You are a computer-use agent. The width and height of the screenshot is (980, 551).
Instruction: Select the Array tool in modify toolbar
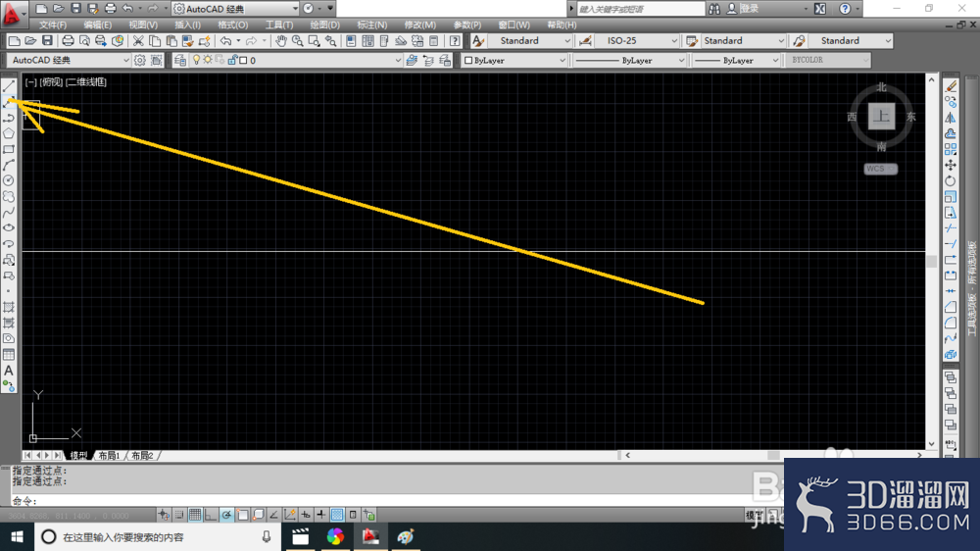pos(951,149)
